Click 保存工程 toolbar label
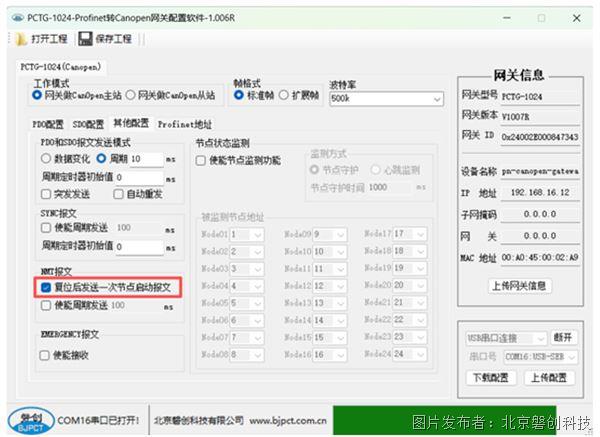This screenshot has width=600, height=437. [114, 39]
